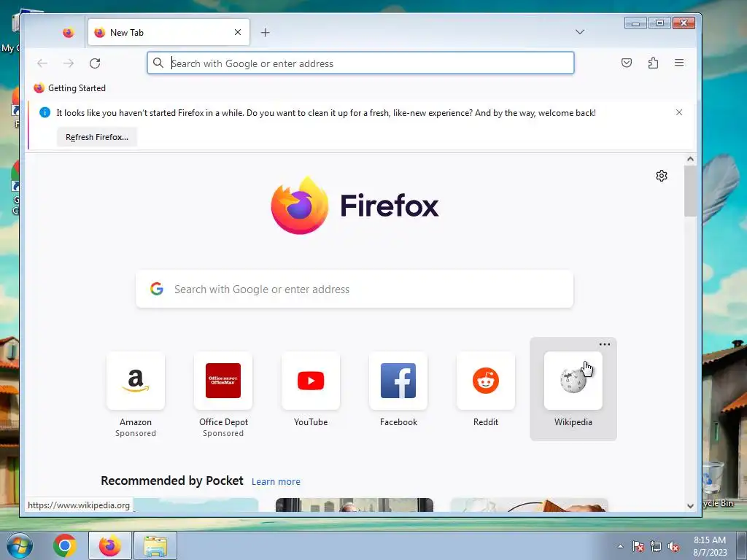Click the search magnifier icon in address bar

158,63
